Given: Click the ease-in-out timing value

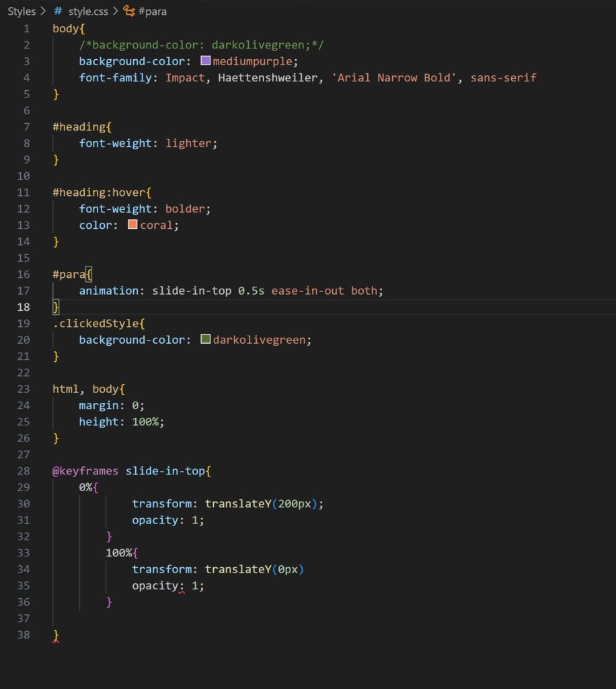Looking at the screenshot, I should (307, 291).
